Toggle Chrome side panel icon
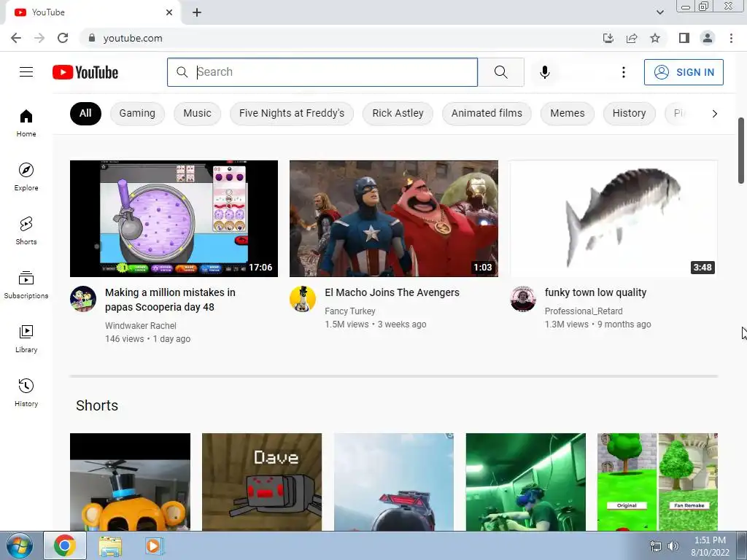Image resolution: width=747 pixels, height=560 pixels. click(684, 38)
